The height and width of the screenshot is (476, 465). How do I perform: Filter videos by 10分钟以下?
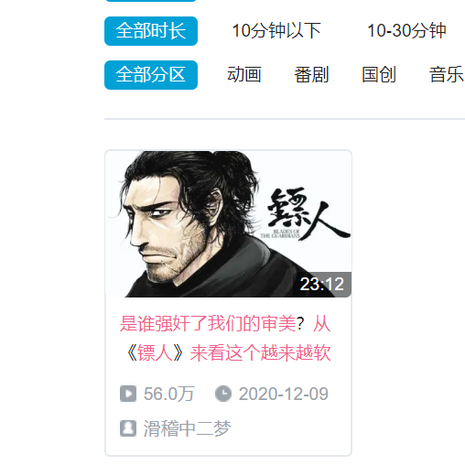click(x=276, y=31)
